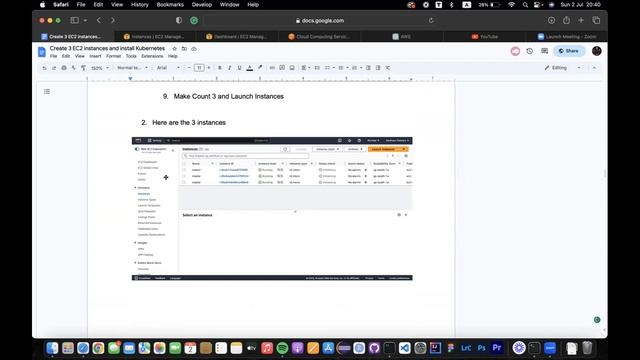This screenshot has height=360, width=640.
Task: Decrease font size with minus button
Action: tap(189, 68)
